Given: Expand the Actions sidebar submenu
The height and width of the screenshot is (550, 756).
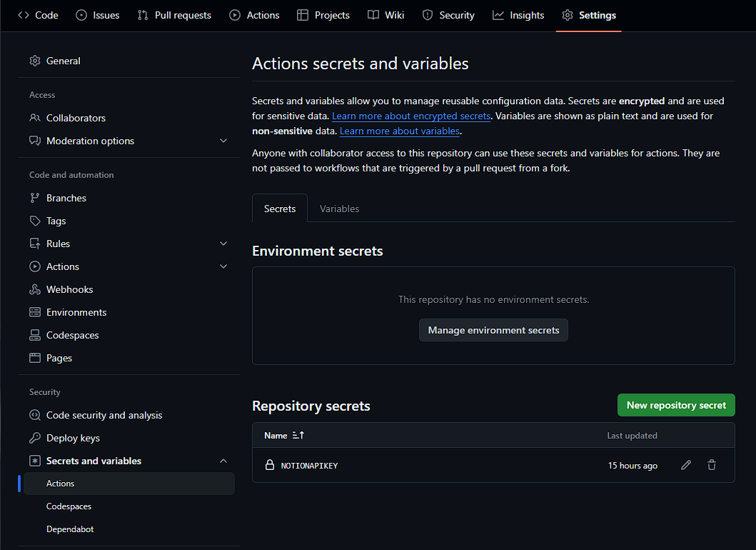Looking at the screenshot, I should coord(223,266).
